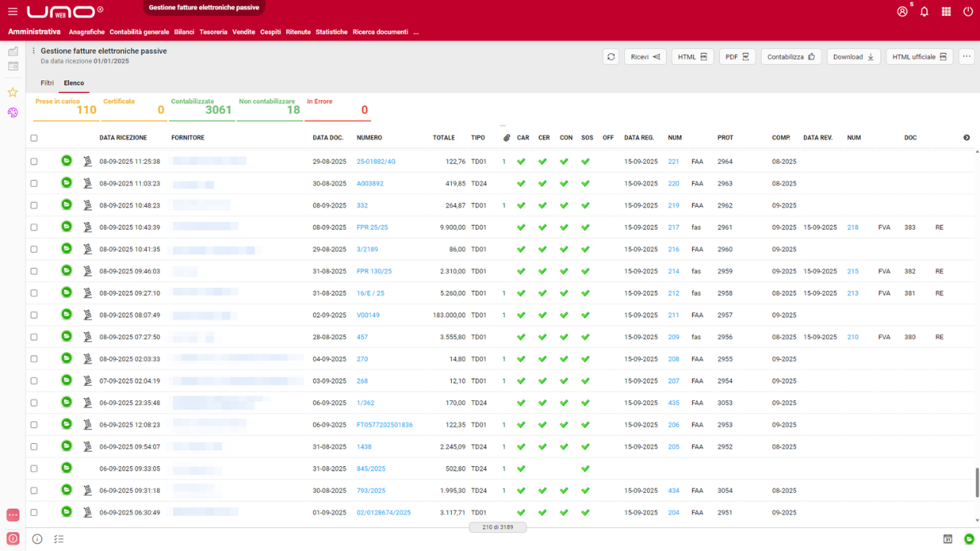The height and width of the screenshot is (551, 980).
Task: Click the info icon in bottom bar
Action: [38, 539]
